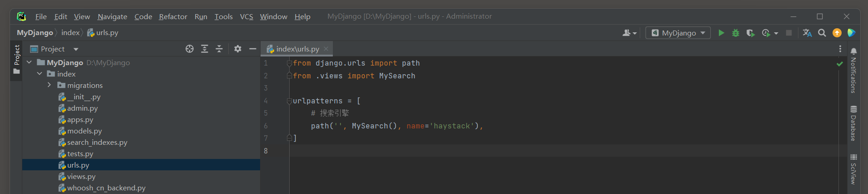Open the SciView tool window
The width and height of the screenshot is (868, 194).
pyautogui.click(x=853, y=169)
